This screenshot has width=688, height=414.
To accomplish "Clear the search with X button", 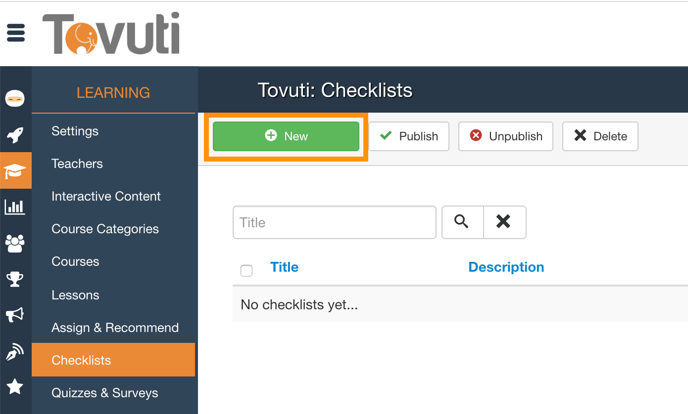I will pyautogui.click(x=504, y=222).
